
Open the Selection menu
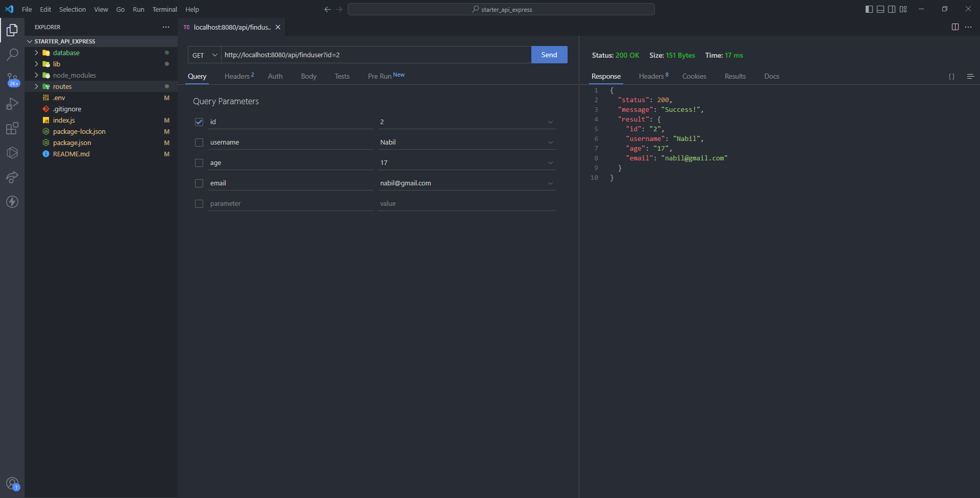pos(72,9)
